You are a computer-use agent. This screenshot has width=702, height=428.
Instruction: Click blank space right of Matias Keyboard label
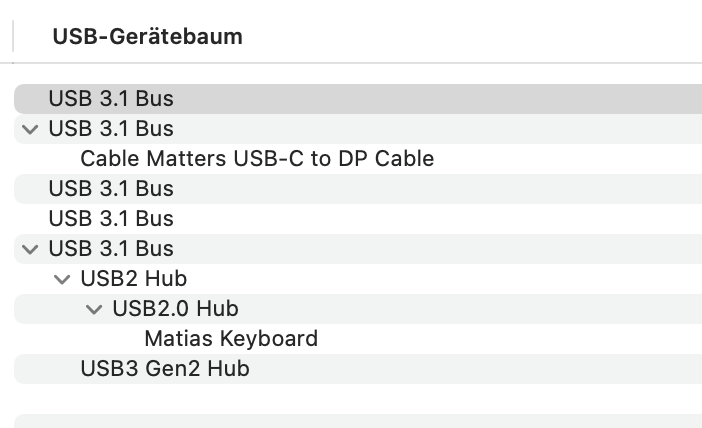(x=500, y=339)
